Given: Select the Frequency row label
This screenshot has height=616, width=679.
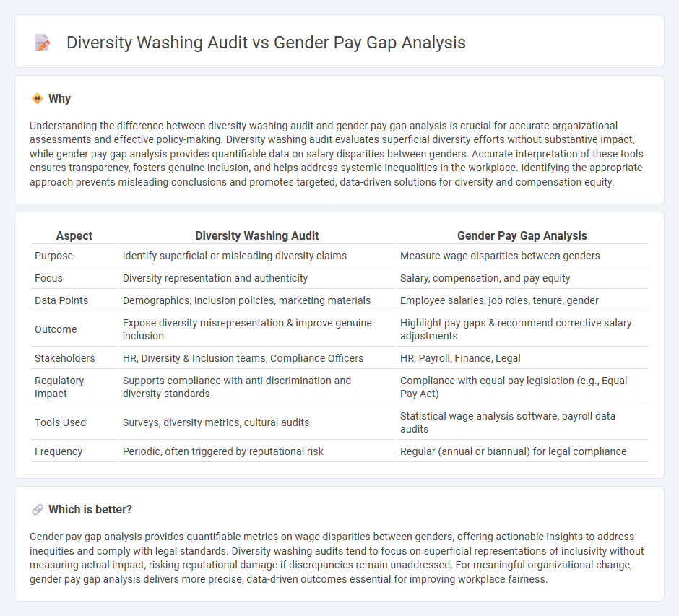Looking at the screenshot, I should [x=59, y=451].
